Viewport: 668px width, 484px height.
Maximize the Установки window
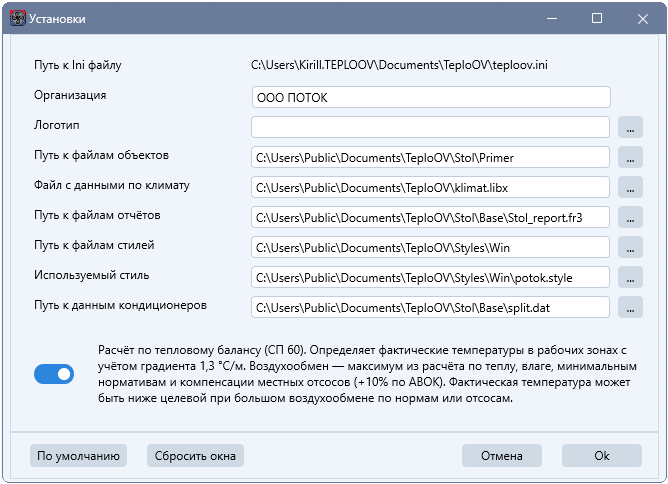(x=597, y=19)
